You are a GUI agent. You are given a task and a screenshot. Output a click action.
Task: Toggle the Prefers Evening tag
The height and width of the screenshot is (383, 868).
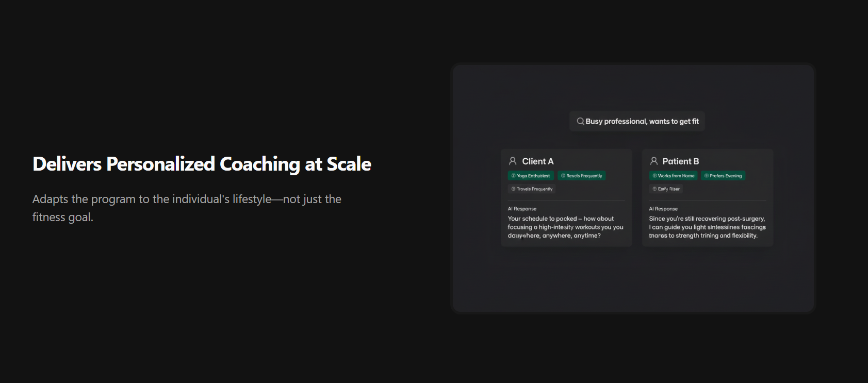(x=723, y=176)
